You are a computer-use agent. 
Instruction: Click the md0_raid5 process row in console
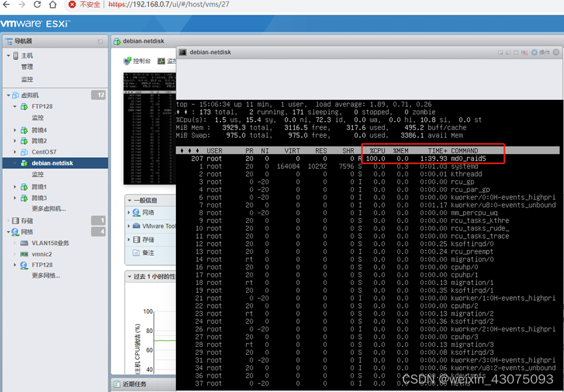[368, 158]
